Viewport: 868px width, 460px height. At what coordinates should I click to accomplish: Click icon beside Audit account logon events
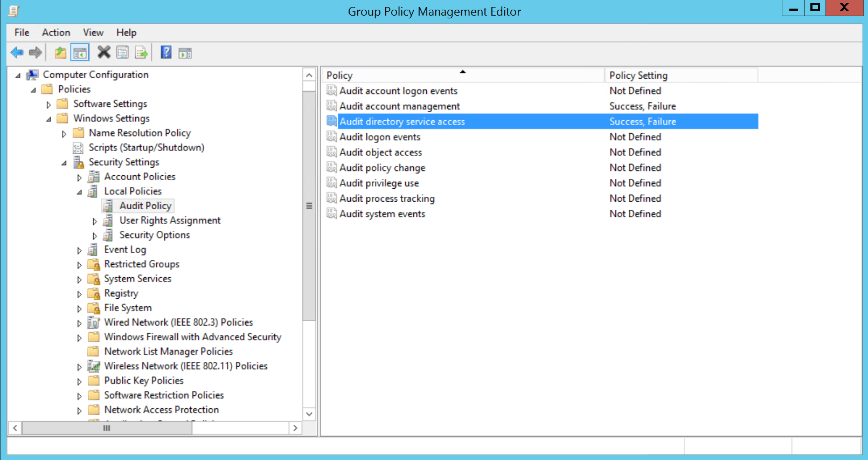332,91
